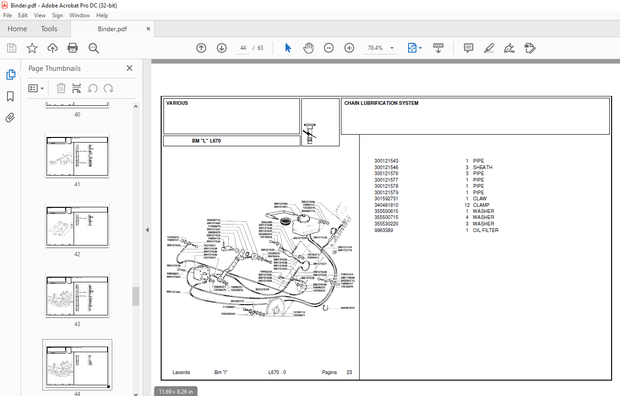Open Page Thumbnails sidebar icon
Image resolution: width=620 pixels, height=396 pixels.
(10, 75)
